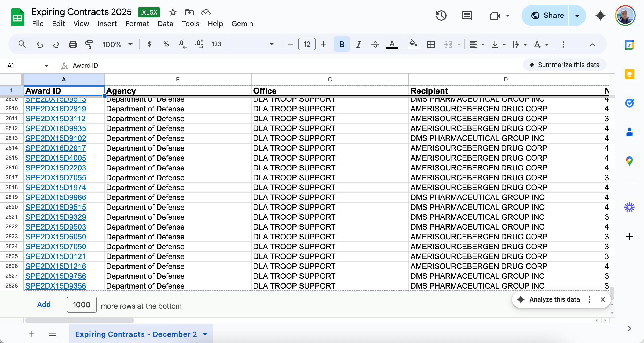The height and width of the screenshot is (343, 644).
Task: Toggle strikethrough formatting
Action: (375, 45)
